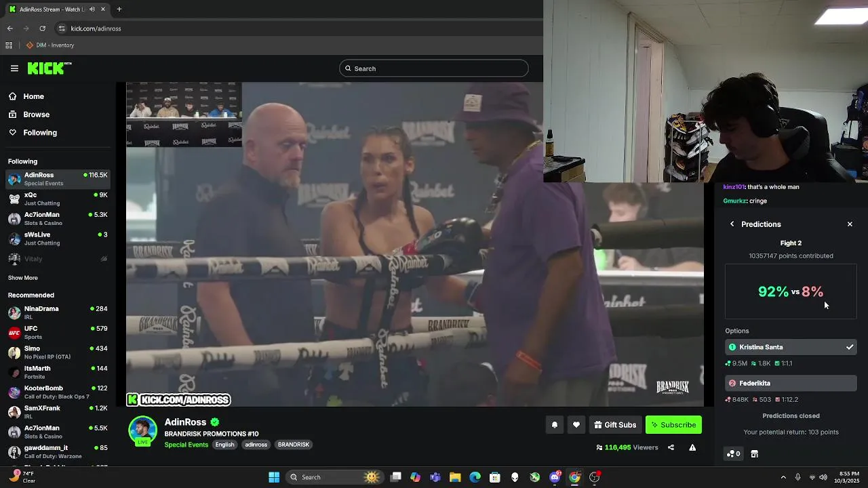Click Gmurkz username in chat
Image resolution: width=868 pixels, height=488 pixels.
point(734,201)
